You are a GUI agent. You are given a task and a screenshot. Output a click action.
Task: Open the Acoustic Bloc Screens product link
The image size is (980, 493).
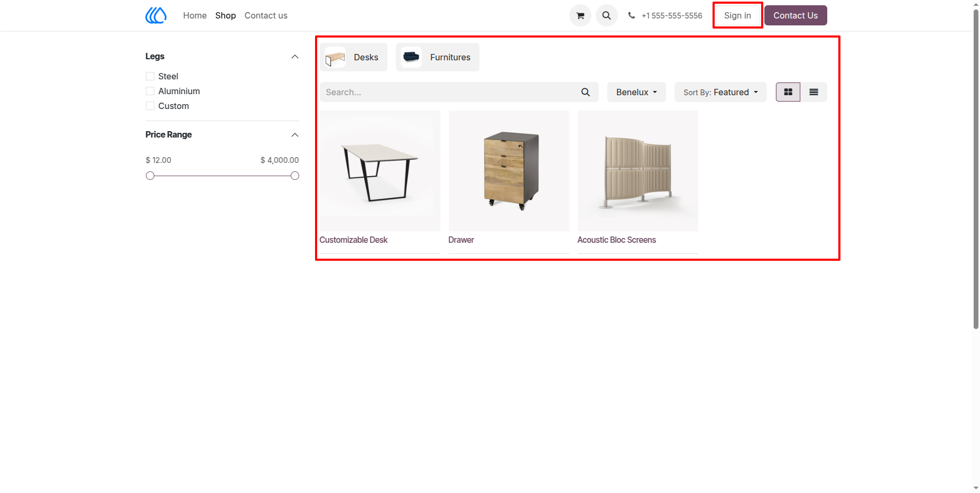[x=617, y=240]
